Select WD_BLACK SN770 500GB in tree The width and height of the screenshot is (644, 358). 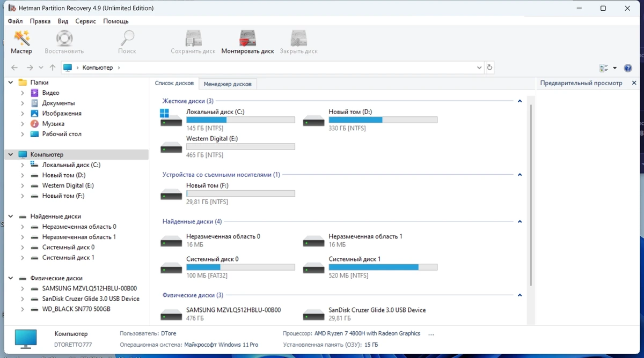pyautogui.click(x=76, y=309)
